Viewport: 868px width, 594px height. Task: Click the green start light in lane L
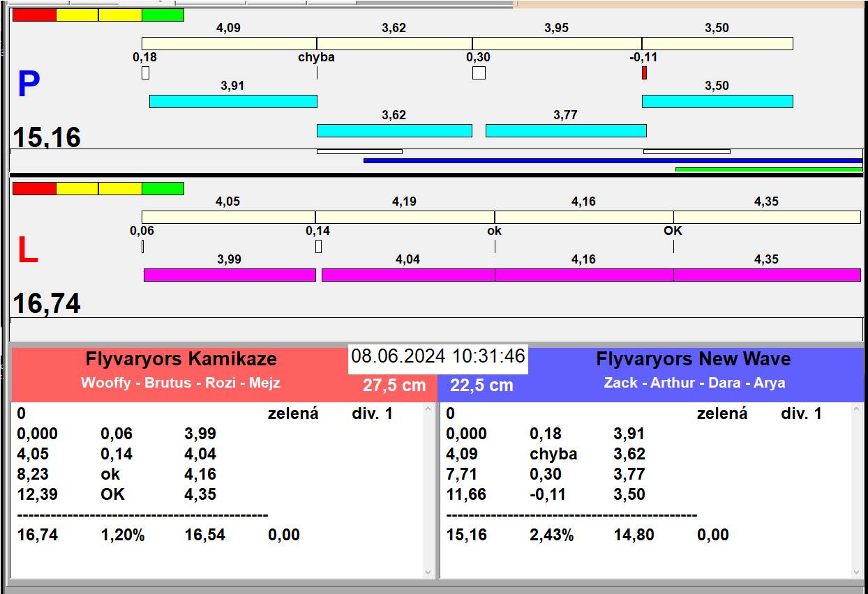163,188
